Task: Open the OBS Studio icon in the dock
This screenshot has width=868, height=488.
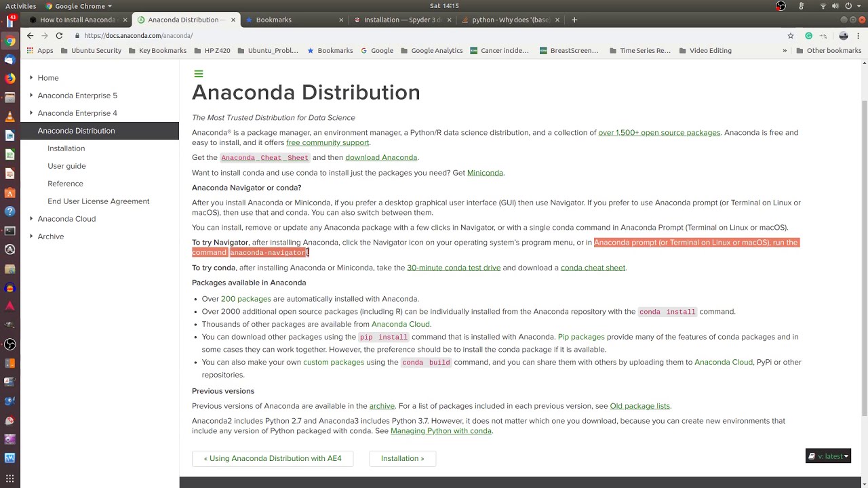Action: coord(9,344)
